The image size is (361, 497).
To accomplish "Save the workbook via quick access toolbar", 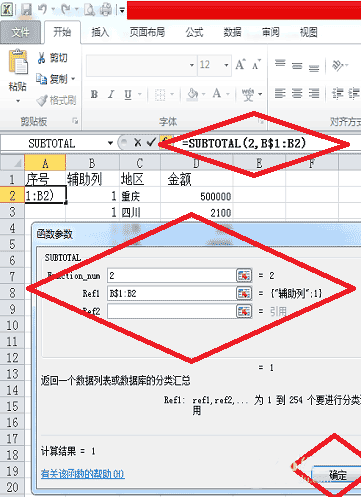I will click(26, 10).
